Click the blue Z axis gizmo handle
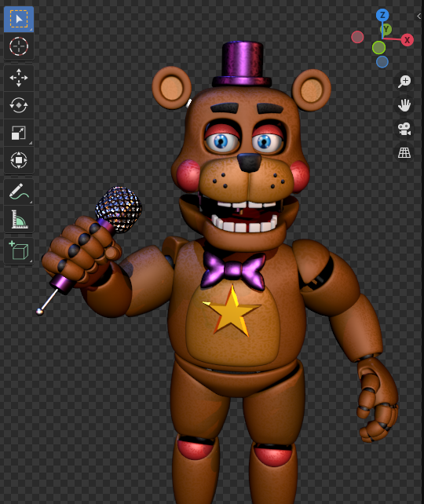The width and height of the screenshot is (424, 504). pos(382,15)
